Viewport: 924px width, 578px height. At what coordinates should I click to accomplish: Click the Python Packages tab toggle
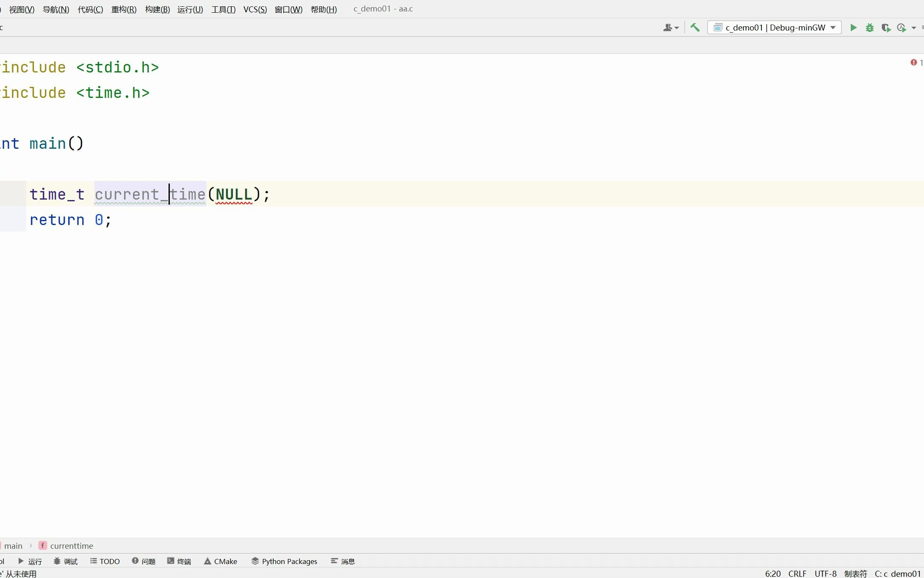coord(285,561)
